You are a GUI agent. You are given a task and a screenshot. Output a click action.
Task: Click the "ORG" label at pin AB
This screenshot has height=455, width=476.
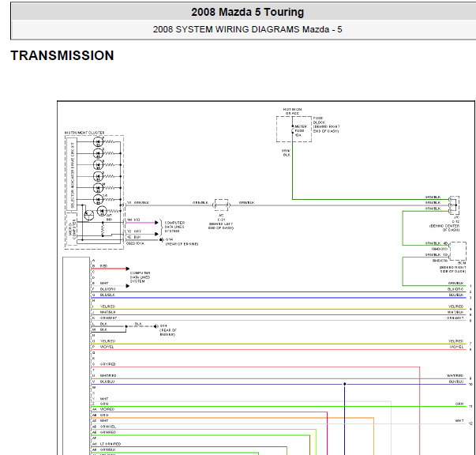(104, 415)
